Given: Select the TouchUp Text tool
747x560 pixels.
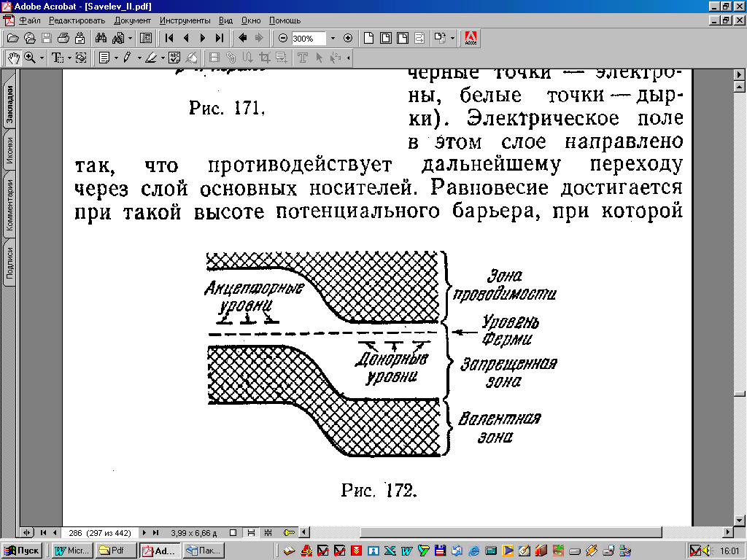Looking at the screenshot, I should click(302, 58).
